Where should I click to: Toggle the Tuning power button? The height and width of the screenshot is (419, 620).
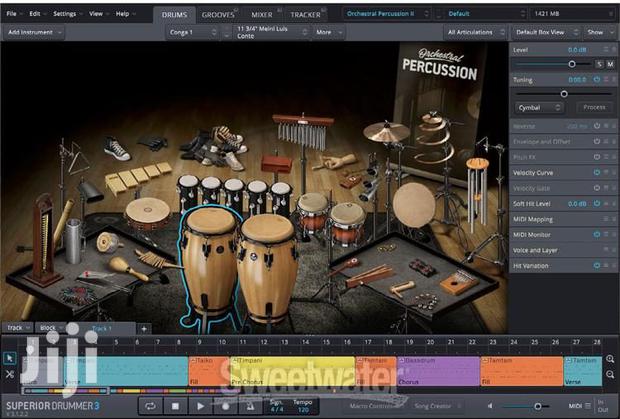point(596,79)
